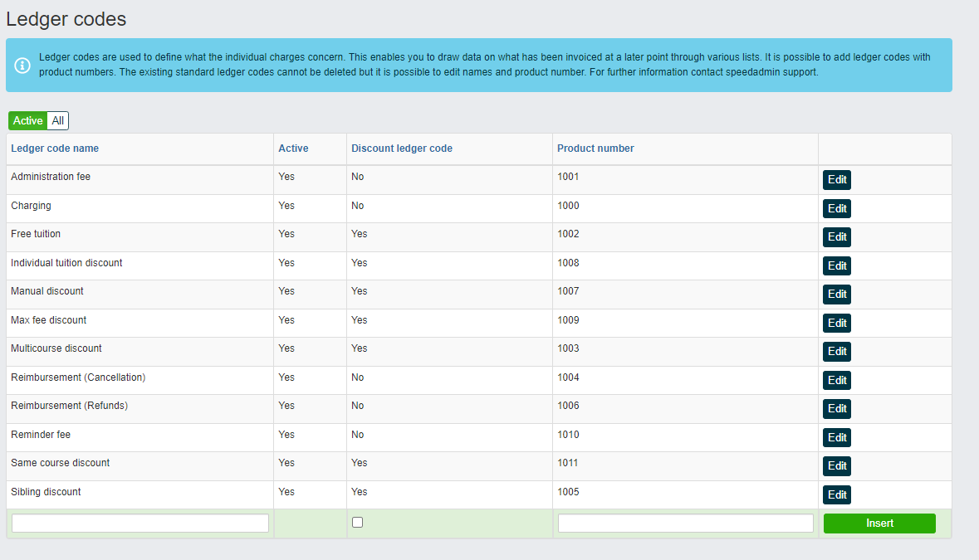Edit the Sibling discount ledger code
979x560 pixels.
coord(837,494)
